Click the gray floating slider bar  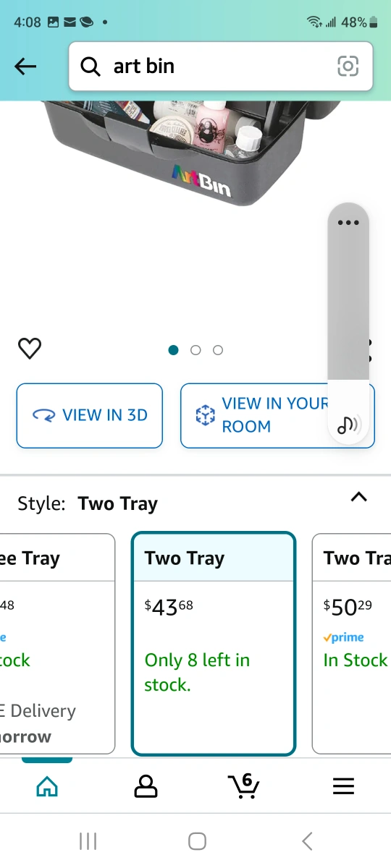[x=348, y=304]
